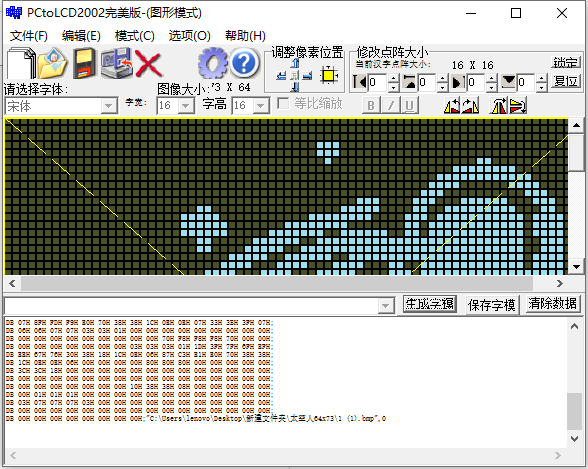The width and height of the screenshot is (588, 469).
Task: Click the left-edge offset input field
Action: click(x=378, y=82)
